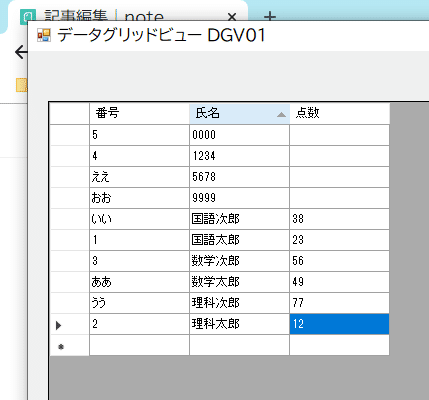Select the いい number cell
The width and height of the screenshot is (429, 400).
point(139,219)
